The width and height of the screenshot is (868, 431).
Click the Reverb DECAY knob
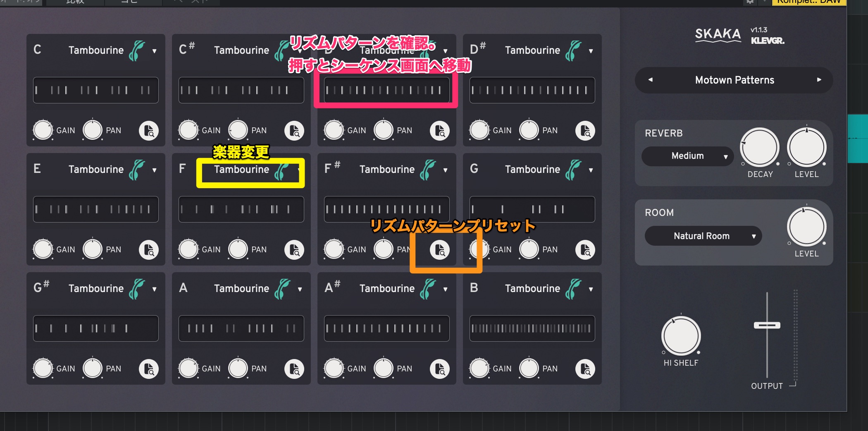coord(760,148)
